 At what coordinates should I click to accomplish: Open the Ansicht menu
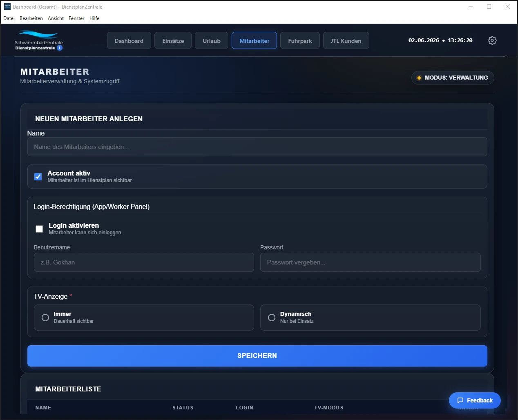coord(56,18)
